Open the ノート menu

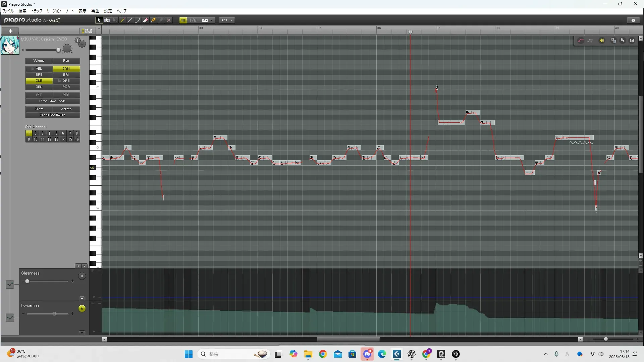tap(70, 11)
